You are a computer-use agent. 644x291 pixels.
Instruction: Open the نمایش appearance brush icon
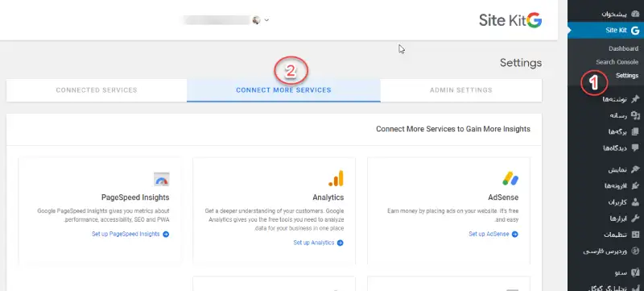(635, 169)
